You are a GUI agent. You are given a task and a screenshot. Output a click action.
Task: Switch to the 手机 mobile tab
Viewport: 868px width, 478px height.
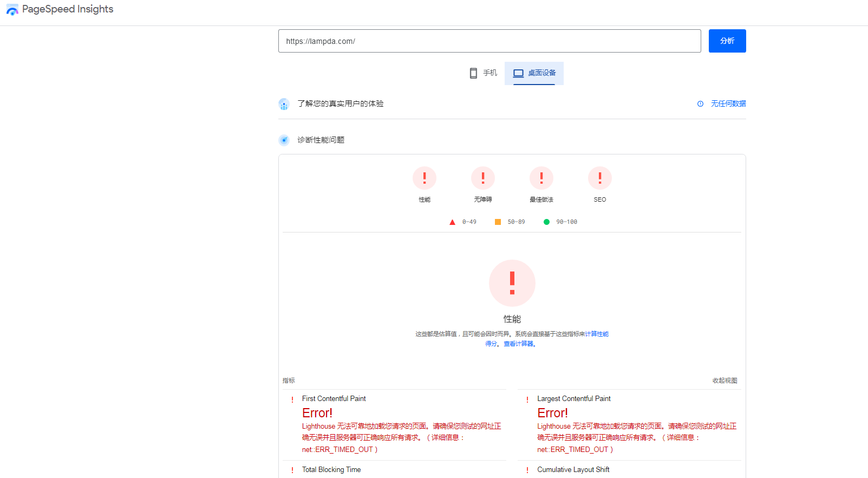point(483,73)
